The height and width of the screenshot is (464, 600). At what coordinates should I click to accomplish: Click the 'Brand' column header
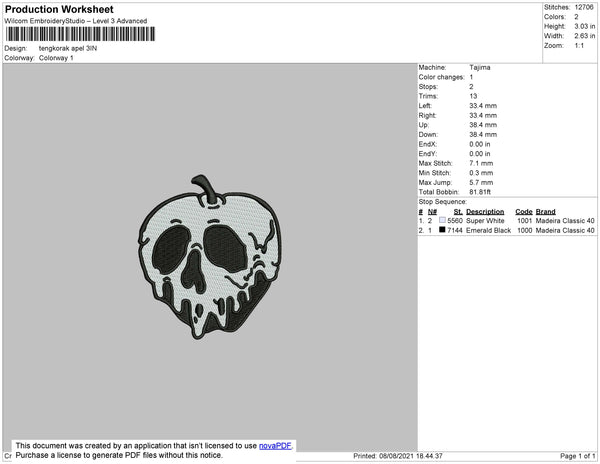click(x=546, y=212)
